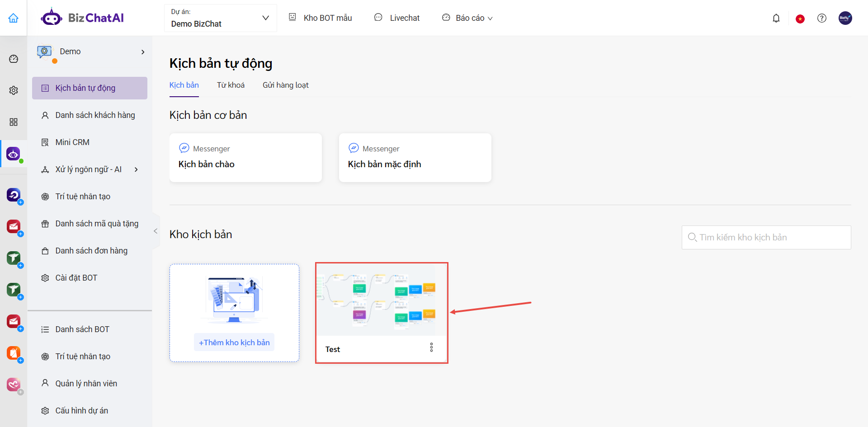
Task: Click the illustration in the add-scenario card
Action: 234,300
